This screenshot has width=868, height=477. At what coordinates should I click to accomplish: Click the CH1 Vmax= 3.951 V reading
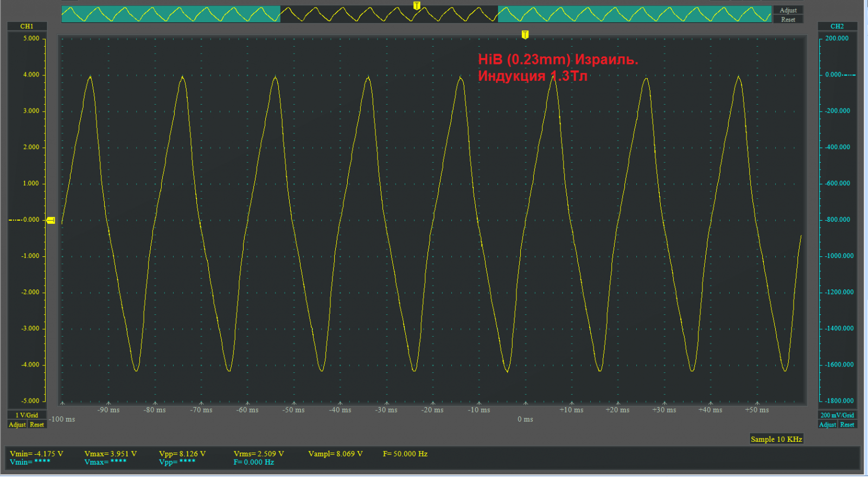tap(111, 454)
